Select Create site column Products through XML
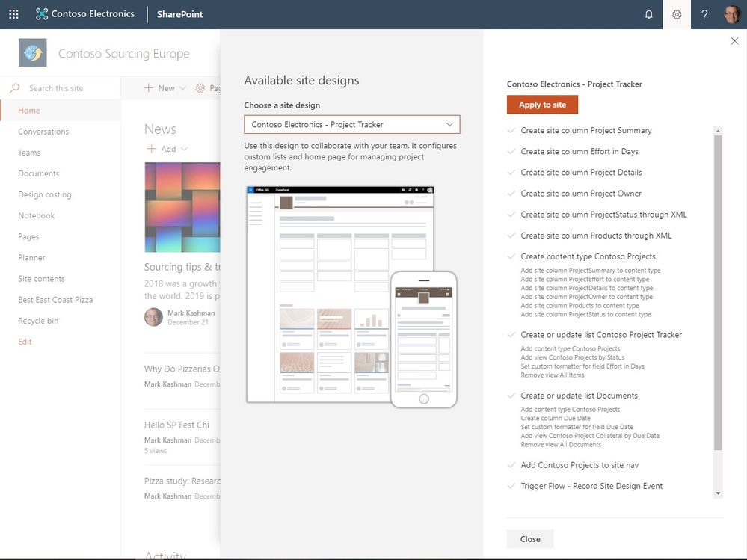747x560 pixels. click(x=596, y=236)
